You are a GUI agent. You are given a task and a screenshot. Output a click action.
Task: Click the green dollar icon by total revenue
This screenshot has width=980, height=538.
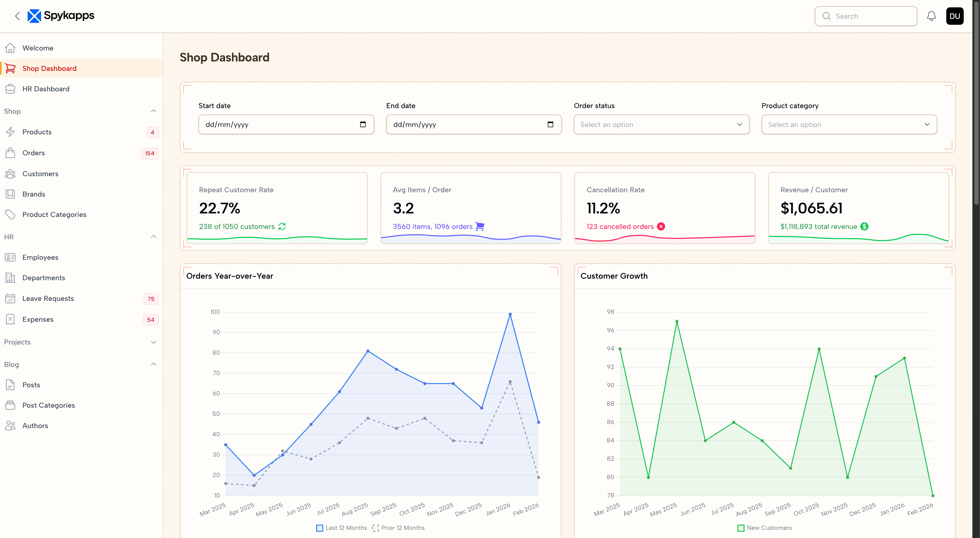click(x=864, y=227)
